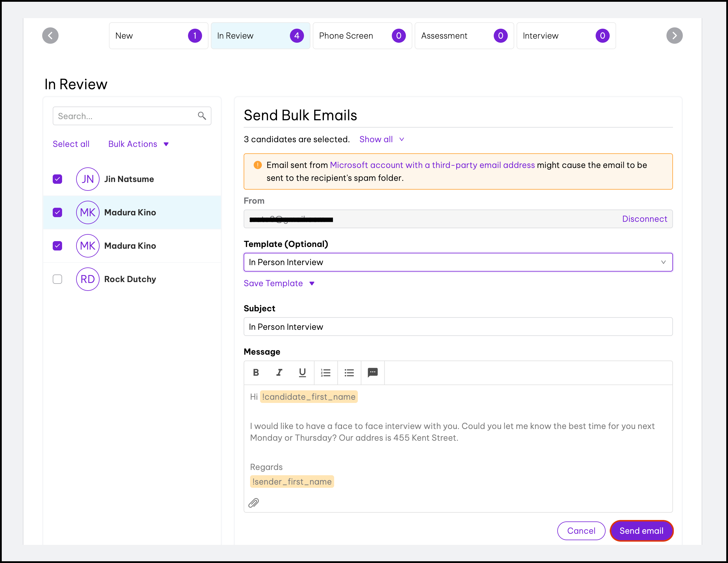Image resolution: width=728 pixels, height=563 pixels.
Task: Uncheck the highlighted Madura Kino checkbox
Action: [57, 212]
